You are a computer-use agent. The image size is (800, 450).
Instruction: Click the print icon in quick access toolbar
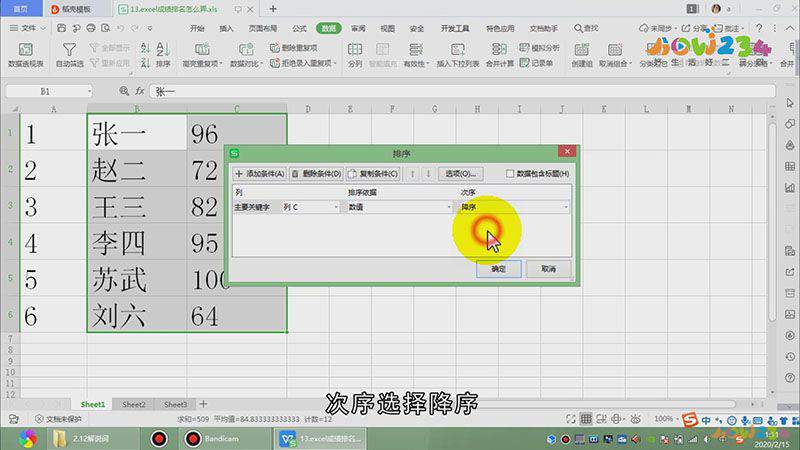(x=91, y=28)
